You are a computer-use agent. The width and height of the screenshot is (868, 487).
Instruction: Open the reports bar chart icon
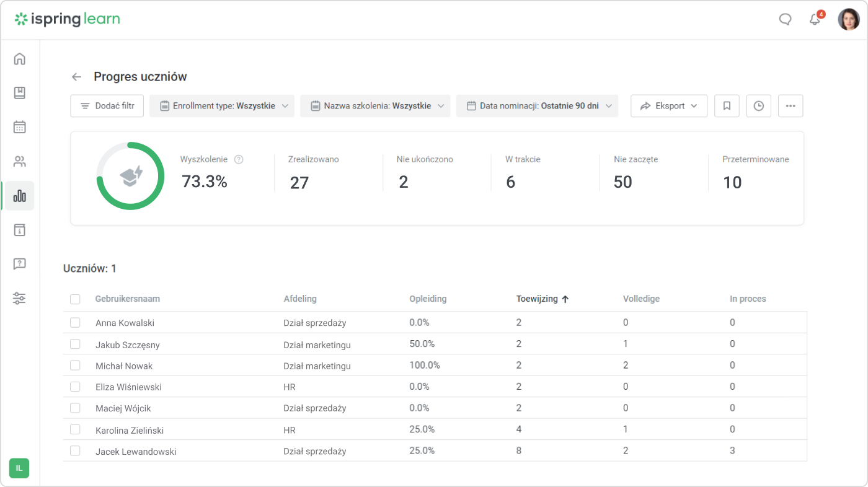point(20,196)
